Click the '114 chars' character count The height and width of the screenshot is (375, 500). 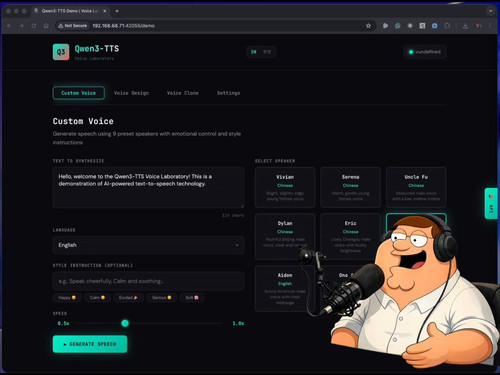[233, 215]
